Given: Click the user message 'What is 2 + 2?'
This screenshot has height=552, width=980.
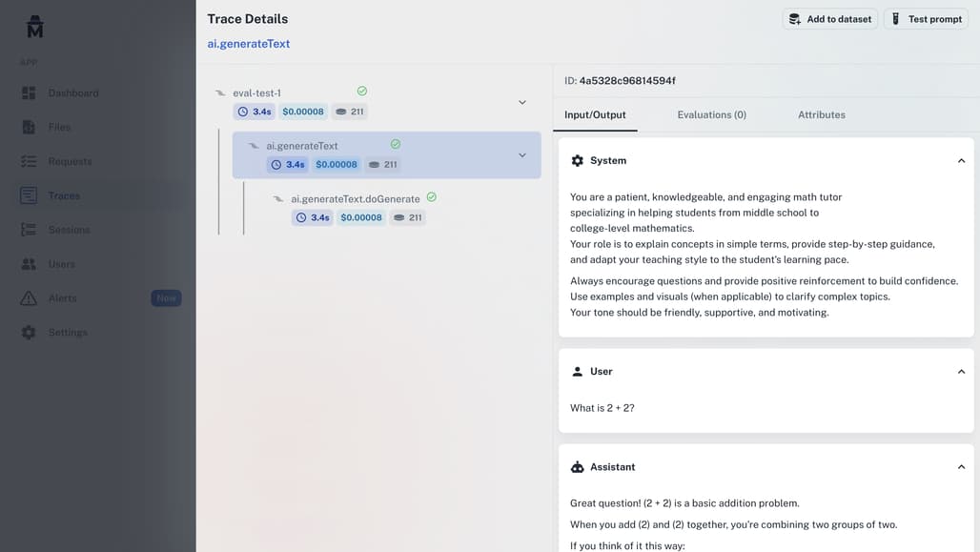Looking at the screenshot, I should tap(602, 408).
